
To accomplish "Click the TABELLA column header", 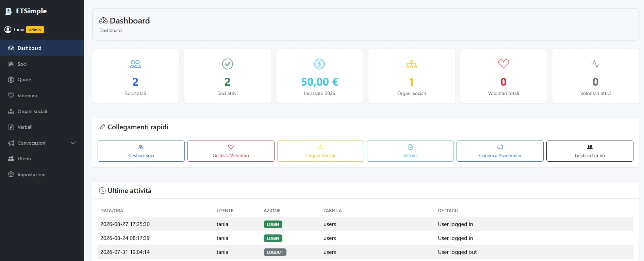I will [x=333, y=211].
